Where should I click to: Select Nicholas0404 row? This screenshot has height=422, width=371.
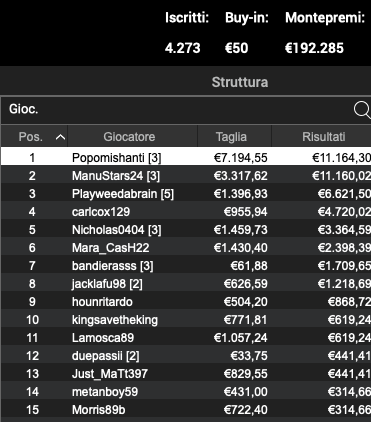(x=186, y=229)
